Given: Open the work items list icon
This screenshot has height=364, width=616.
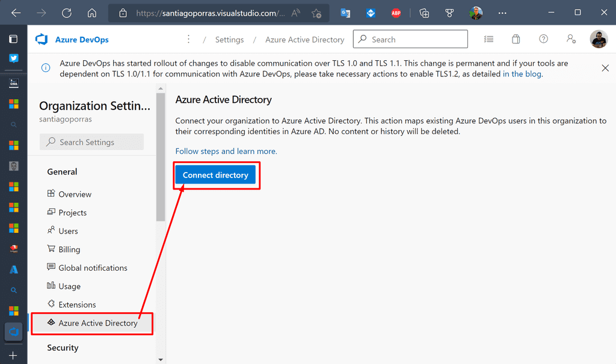Looking at the screenshot, I should (488, 39).
